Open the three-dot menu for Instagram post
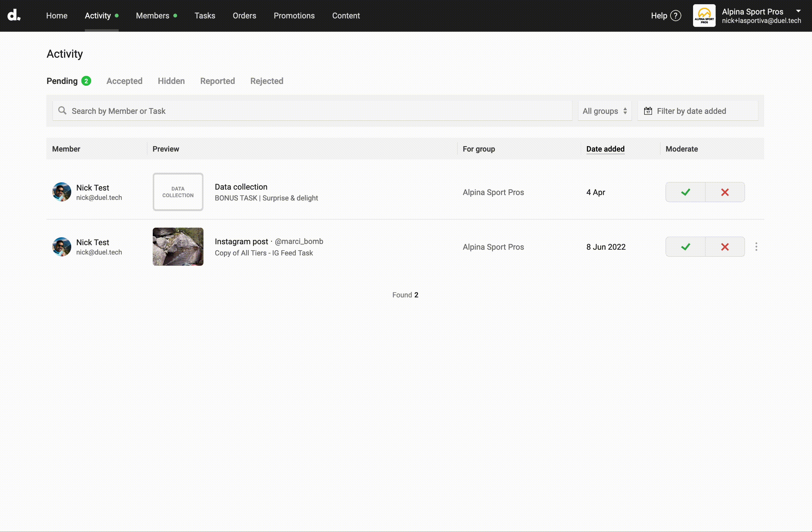 pos(756,247)
